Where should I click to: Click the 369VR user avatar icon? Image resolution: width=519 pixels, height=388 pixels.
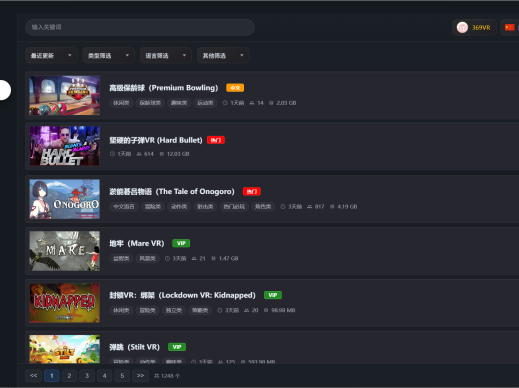(462, 27)
